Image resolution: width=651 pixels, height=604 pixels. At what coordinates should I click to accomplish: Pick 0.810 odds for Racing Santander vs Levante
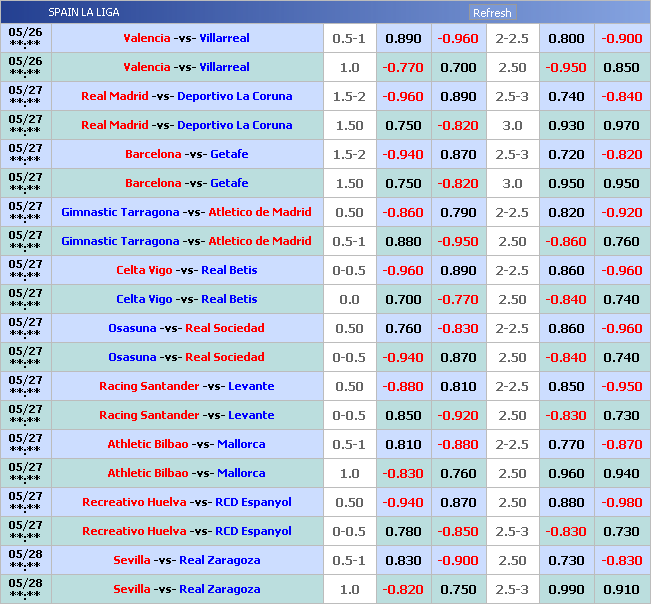[458, 386]
